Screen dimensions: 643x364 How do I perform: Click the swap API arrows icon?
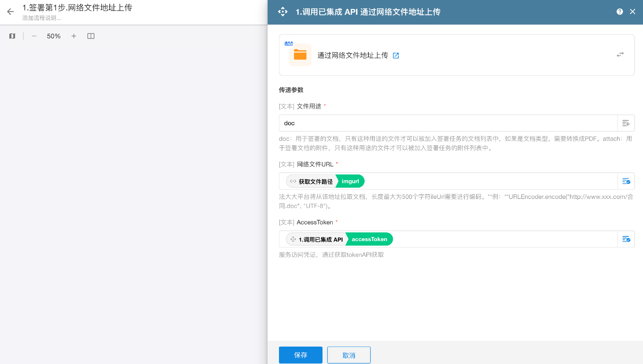(620, 55)
